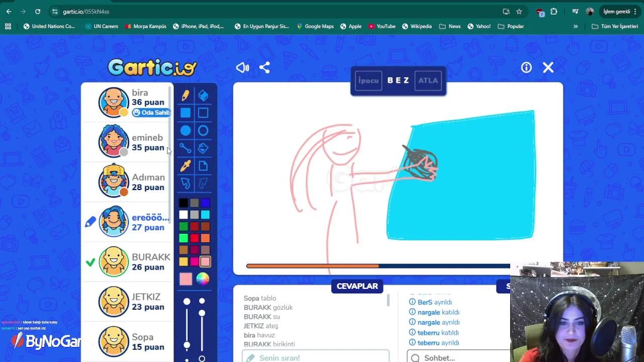Open the share room icon
Image resolution: width=644 pixels, height=362 pixels.
(x=265, y=67)
